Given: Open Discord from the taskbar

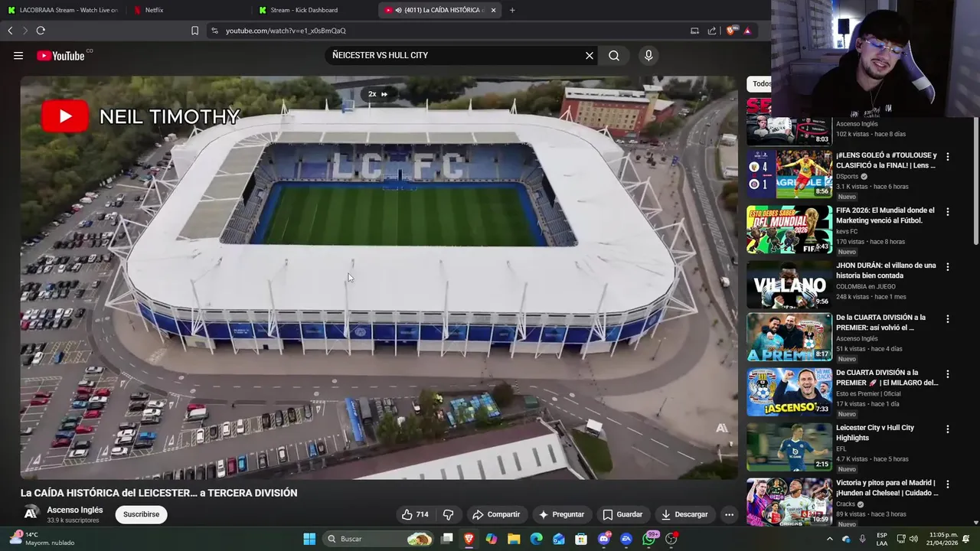Looking at the screenshot, I should [604, 539].
